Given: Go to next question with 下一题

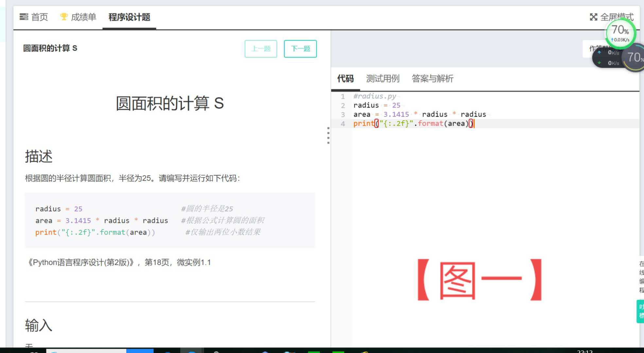Looking at the screenshot, I should 300,49.
